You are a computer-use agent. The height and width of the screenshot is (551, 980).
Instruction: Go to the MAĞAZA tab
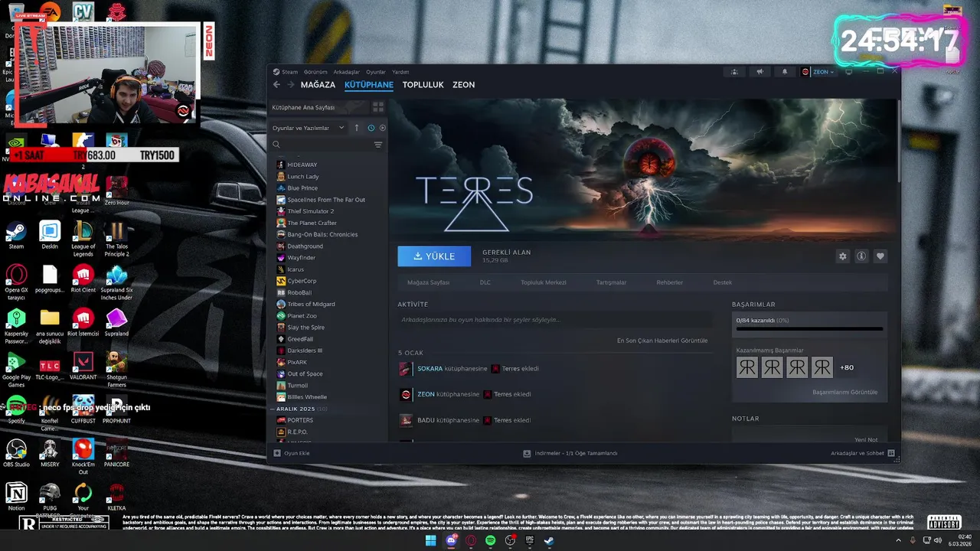(318, 85)
